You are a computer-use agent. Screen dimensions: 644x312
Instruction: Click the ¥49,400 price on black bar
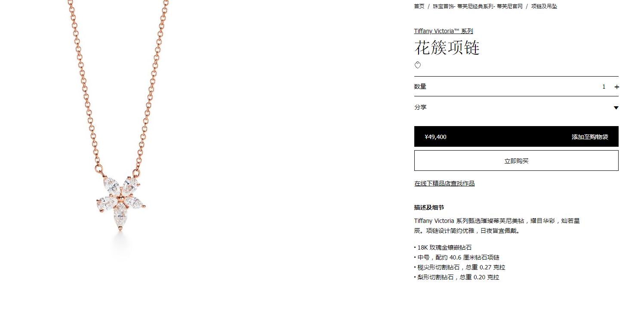(x=435, y=137)
